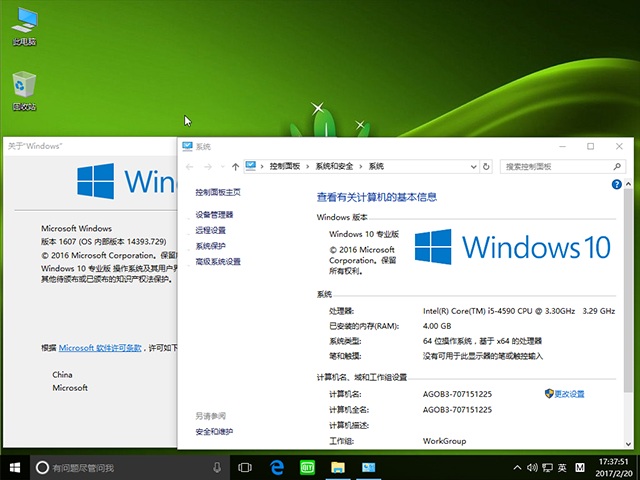640x480 pixels.
Task: Open recent locations dropdown arrow
Action: click(222, 167)
